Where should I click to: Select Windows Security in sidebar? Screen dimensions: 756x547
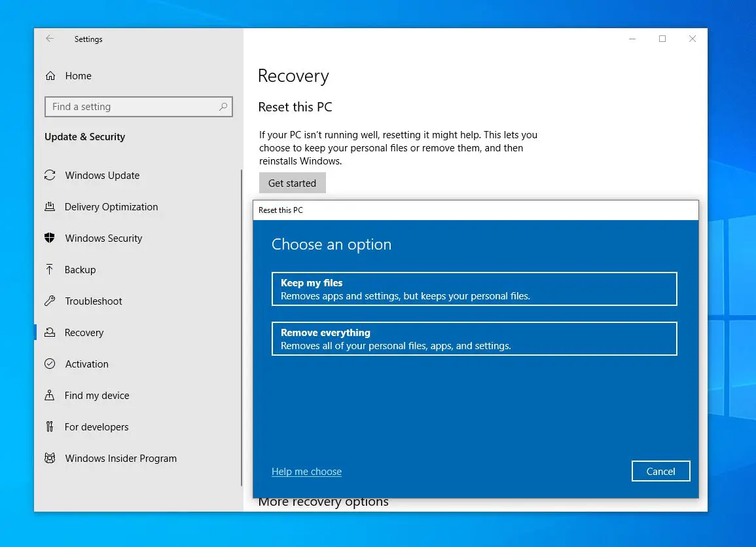[103, 238]
